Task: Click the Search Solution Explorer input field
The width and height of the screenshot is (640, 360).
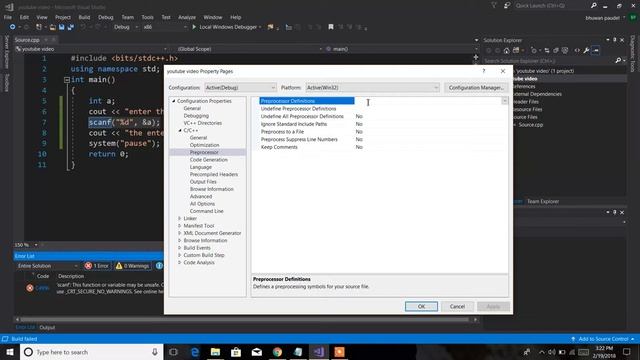Action: [x=548, y=60]
